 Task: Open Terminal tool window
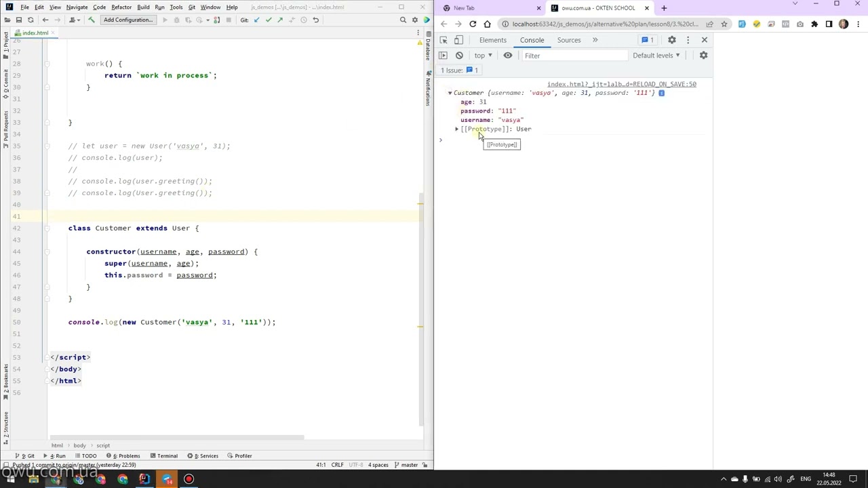(163, 455)
